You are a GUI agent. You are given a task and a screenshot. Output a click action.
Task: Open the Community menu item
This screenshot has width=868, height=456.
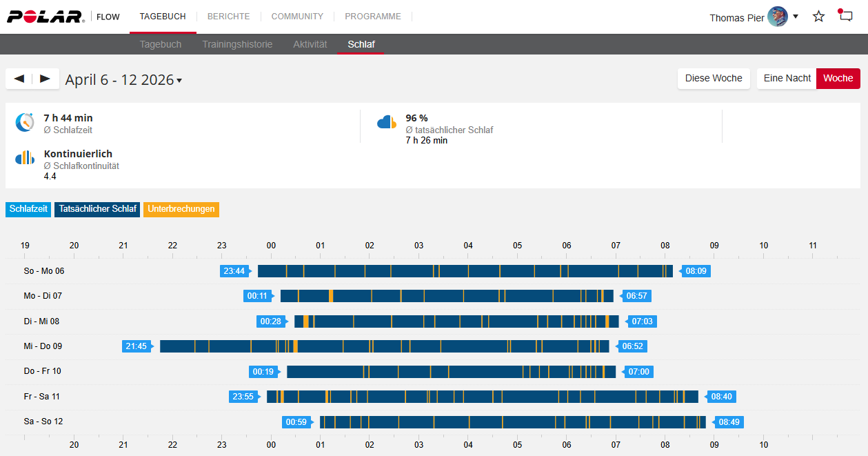(297, 17)
